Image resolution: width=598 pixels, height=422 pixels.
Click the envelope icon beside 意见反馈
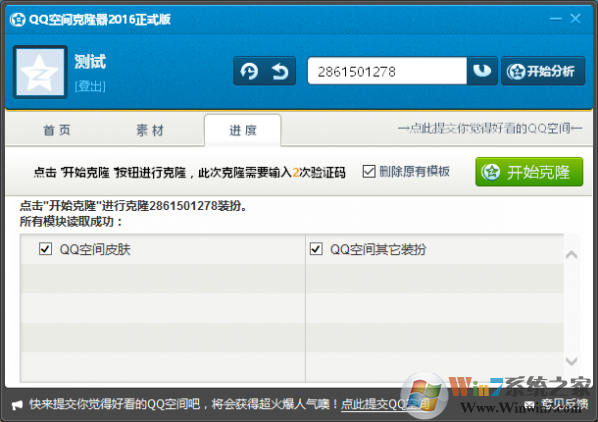pos(530,404)
